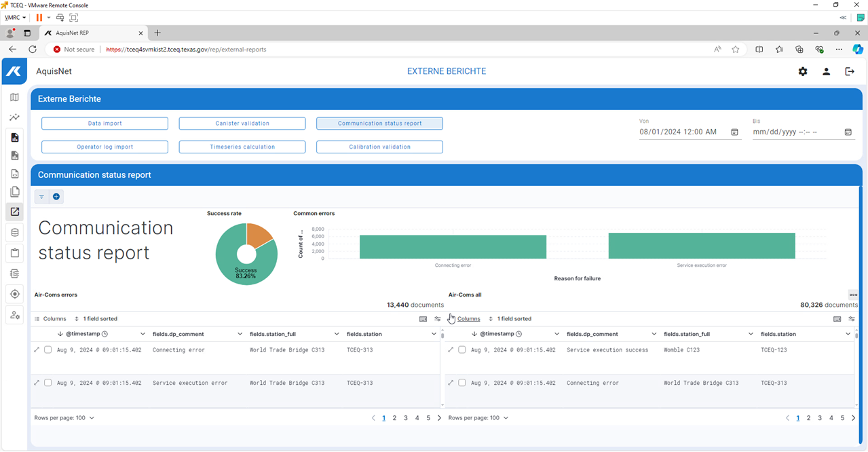Open the user profile icon
This screenshot has width=868, height=452.
826,71
